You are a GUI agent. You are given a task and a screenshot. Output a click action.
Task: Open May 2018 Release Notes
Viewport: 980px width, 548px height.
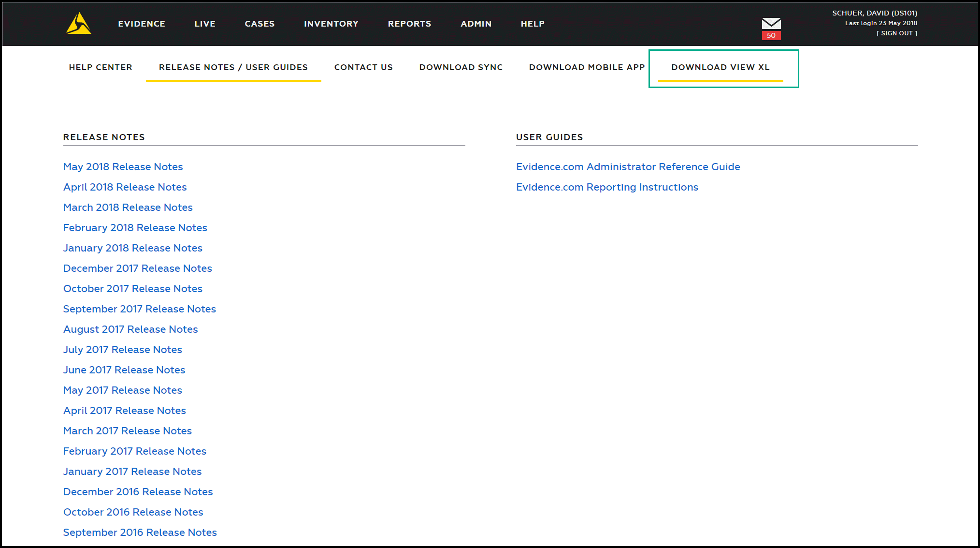(123, 166)
